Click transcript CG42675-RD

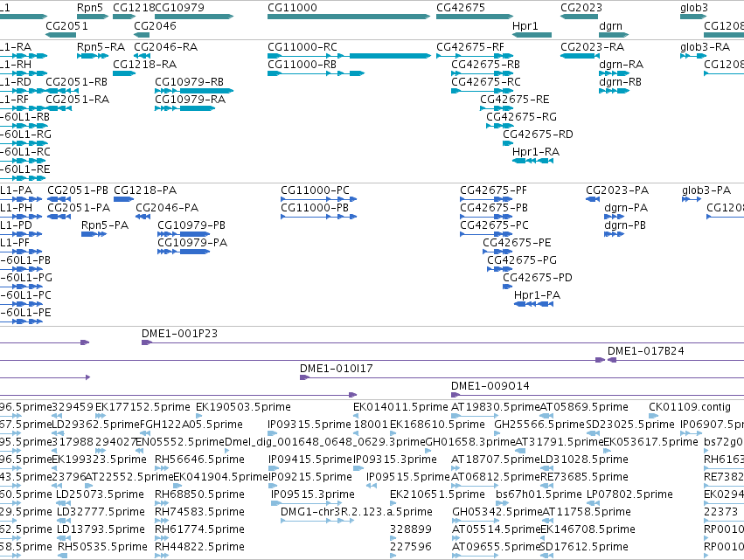[538, 135]
